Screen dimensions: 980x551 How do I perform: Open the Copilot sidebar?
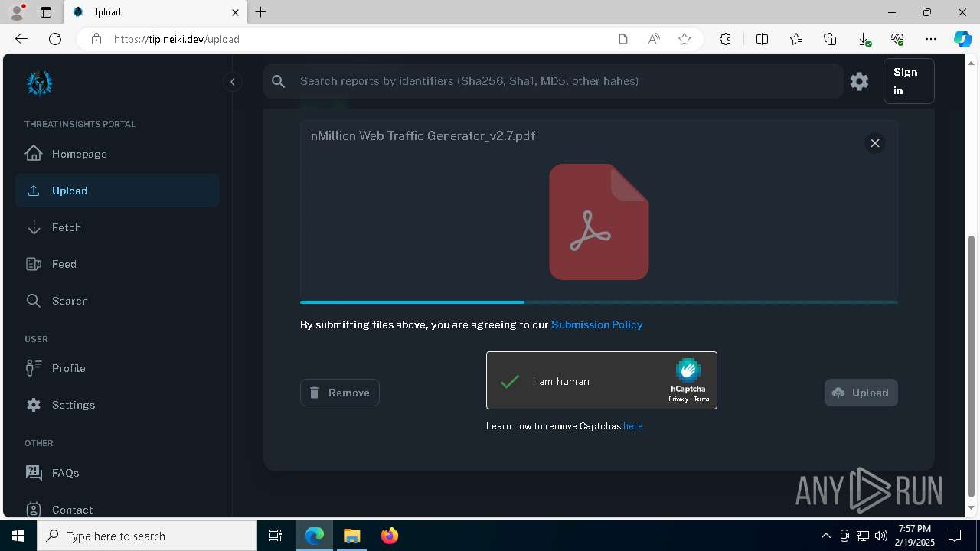pos(963,39)
